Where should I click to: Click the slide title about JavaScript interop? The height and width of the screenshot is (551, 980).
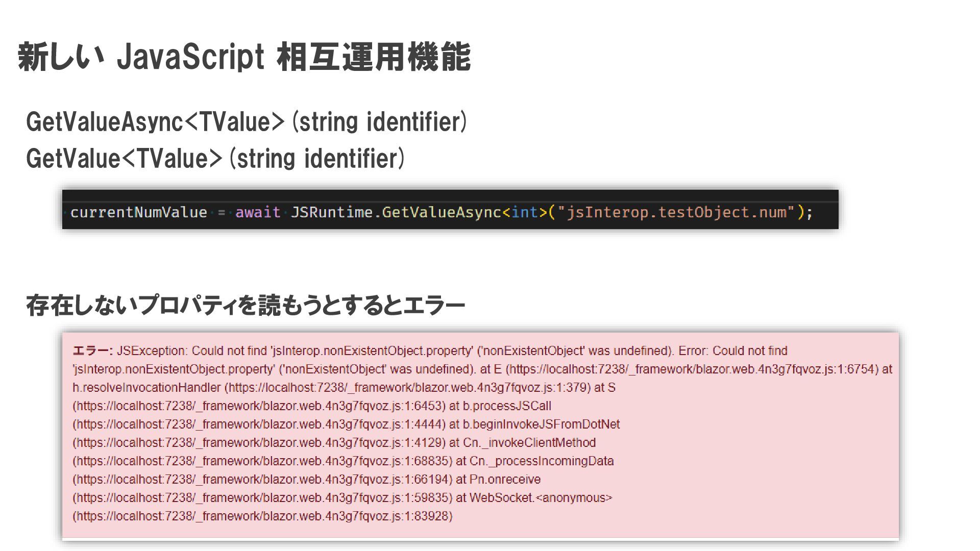point(244,57)
